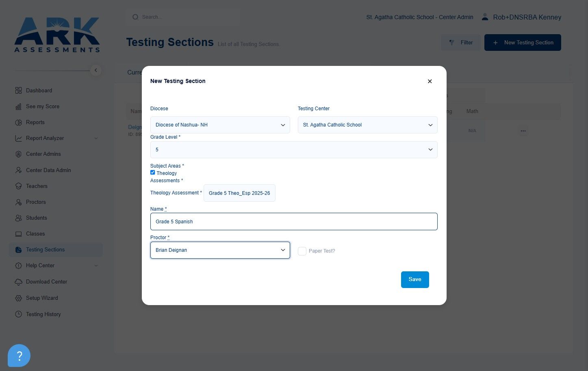Click the Testing History clock icon

pos(18,314)
